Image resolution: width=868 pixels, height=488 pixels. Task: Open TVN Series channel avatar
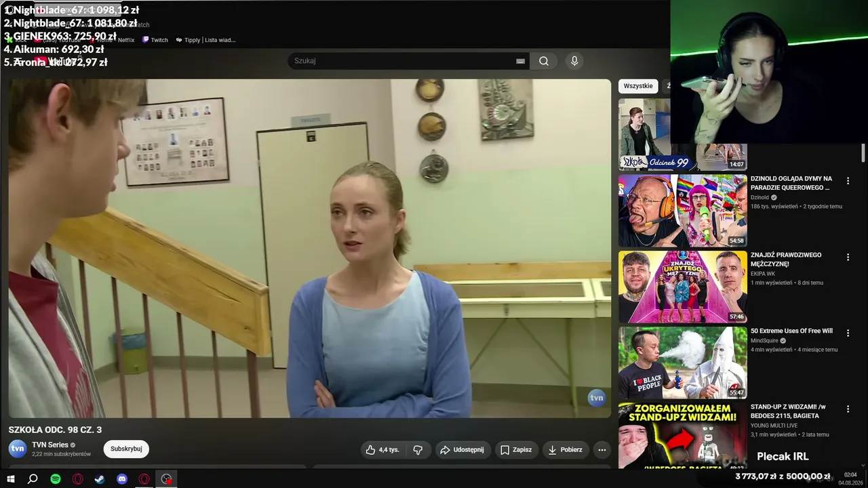pos(18,449)
